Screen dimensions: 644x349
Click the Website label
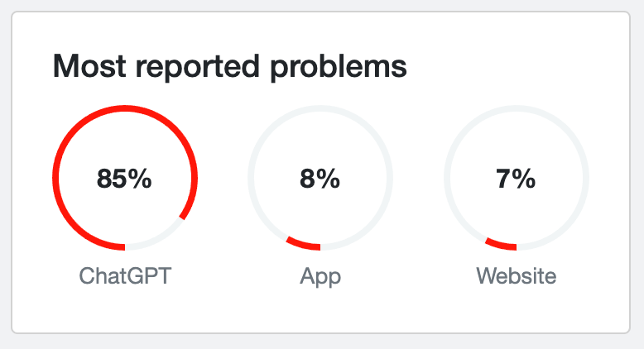point(517,275)
